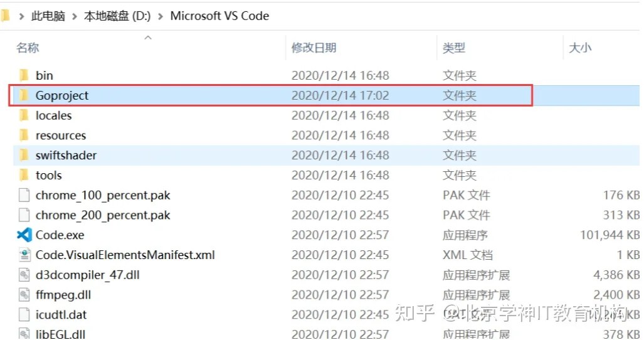Image resolution: width=644 pixels, height=340 pixels.
Task: Click the 1 KB size cell
Action: pyautogui.click(x=628, y=255)
